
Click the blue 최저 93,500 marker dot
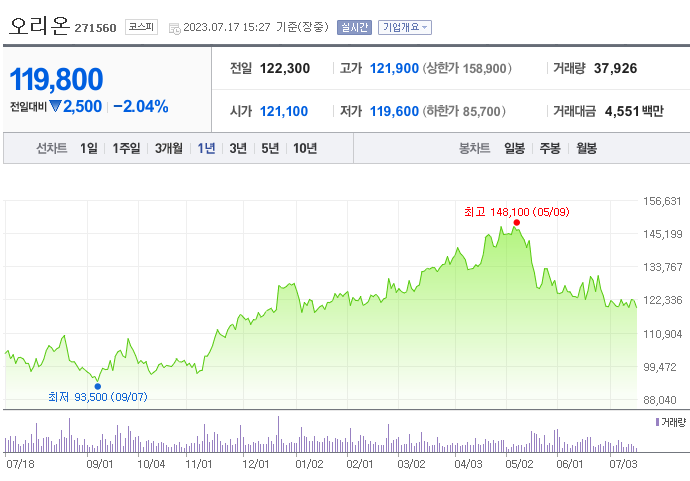click(x=98, y=386)
